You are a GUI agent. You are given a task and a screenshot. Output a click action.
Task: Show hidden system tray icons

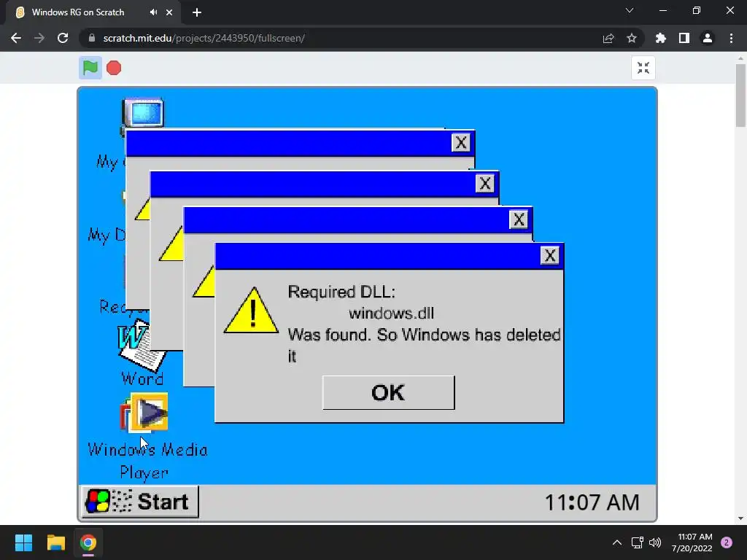click(617, 542)
